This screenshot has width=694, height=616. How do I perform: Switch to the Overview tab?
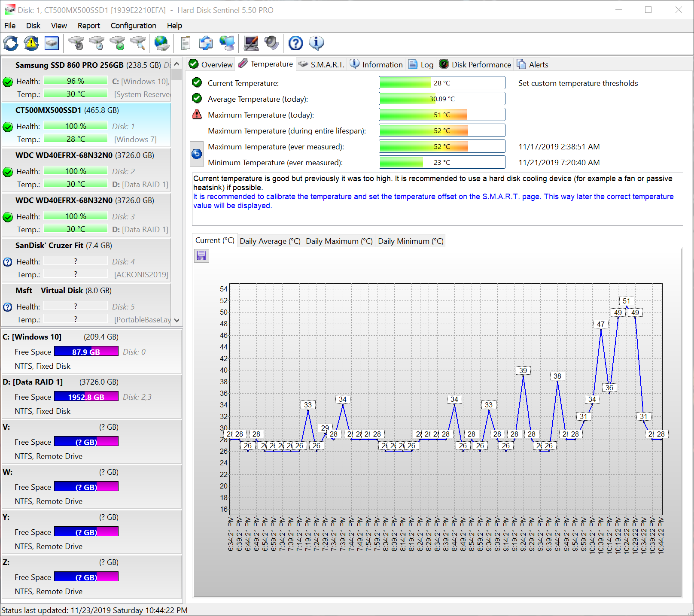click(211, 64)
